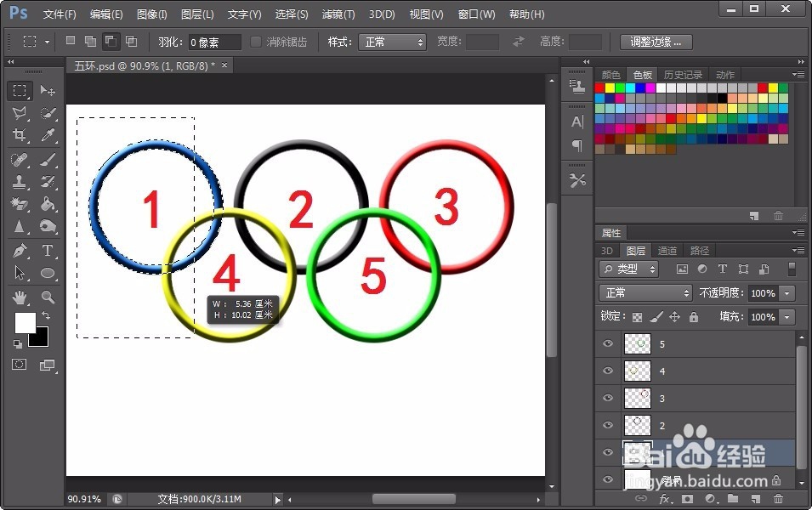Screen dimensions: 812x510
Task: Click the feather value input field
Action: (214, 42)
